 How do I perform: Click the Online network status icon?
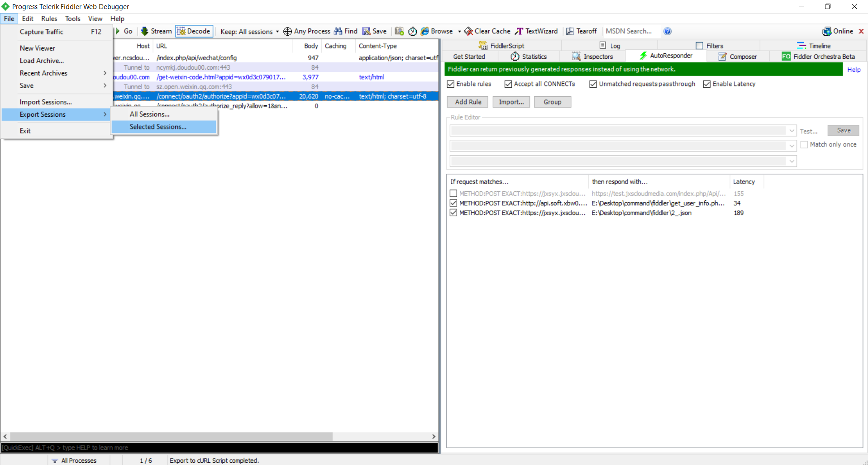tap(827, 31)
